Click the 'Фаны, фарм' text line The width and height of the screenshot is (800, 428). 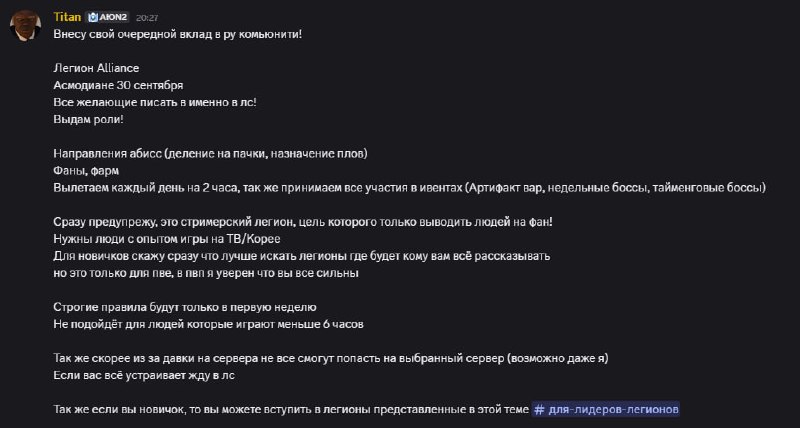coord(86,171)
